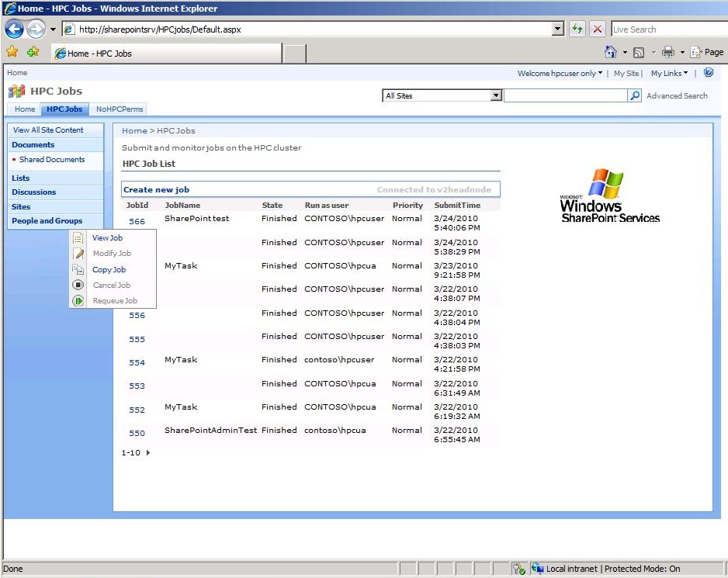
Task: Select the Home tab
Action: click(24, 109)
